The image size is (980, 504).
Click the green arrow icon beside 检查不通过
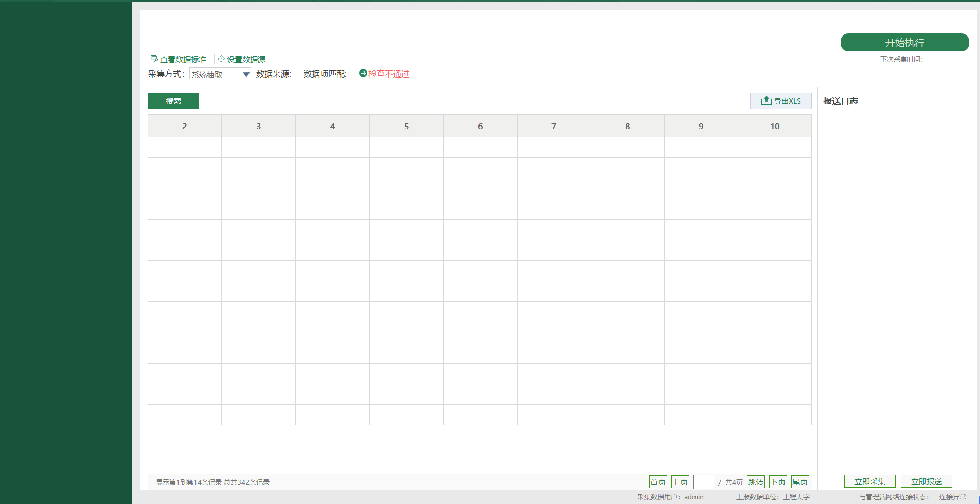click(x=363, y=73)
